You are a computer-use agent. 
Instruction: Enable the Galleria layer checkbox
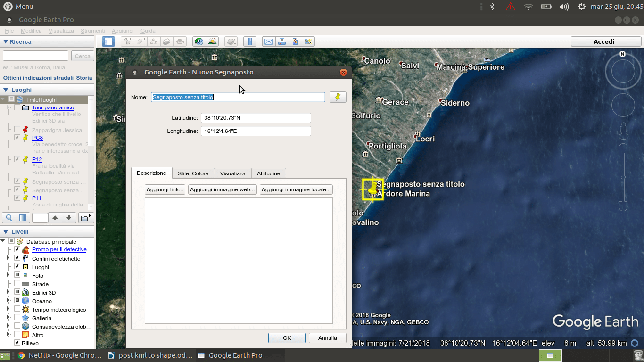[17, 318]
